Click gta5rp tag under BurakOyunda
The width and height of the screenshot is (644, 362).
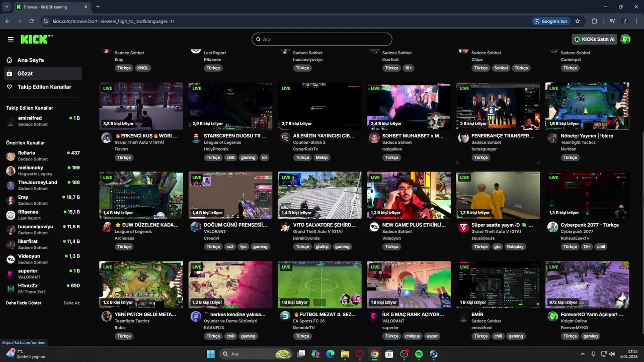click(x=321, y=247)
